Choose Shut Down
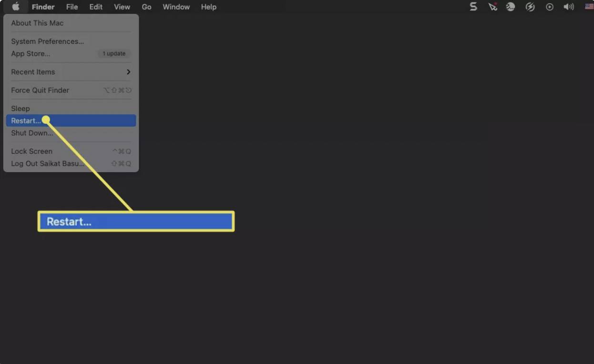 tap(31, 133)
